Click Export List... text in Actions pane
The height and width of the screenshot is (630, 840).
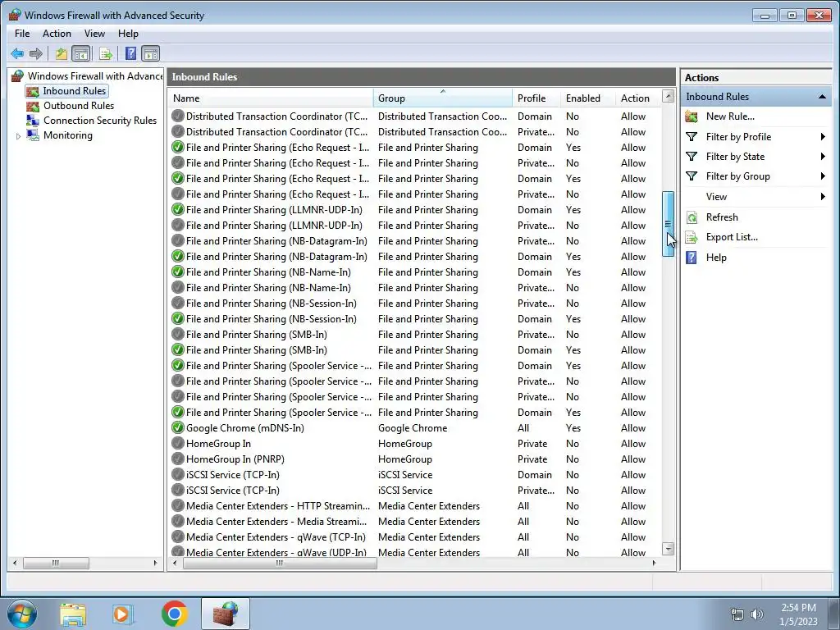coord(732,237)
